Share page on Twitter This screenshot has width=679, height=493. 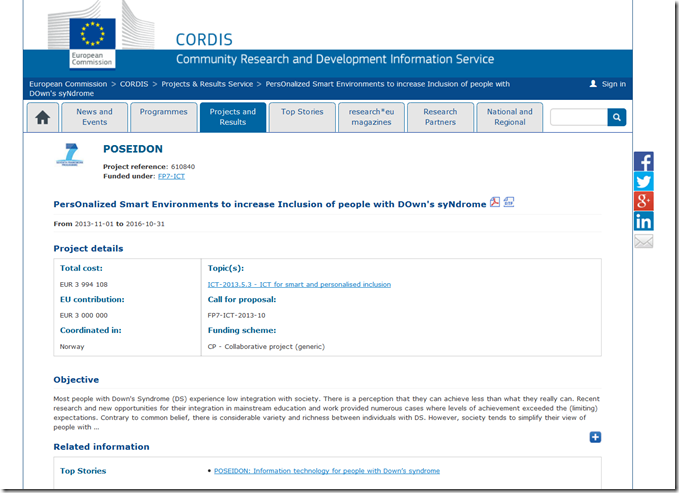click(x=643, y=181)
